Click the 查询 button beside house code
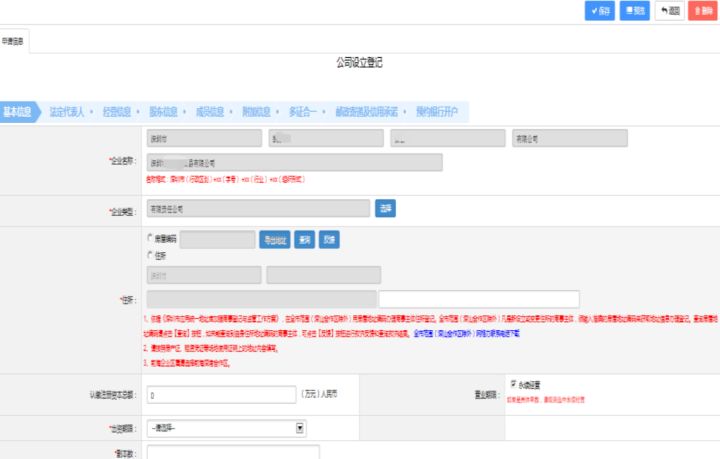 [x=304, y=240]
